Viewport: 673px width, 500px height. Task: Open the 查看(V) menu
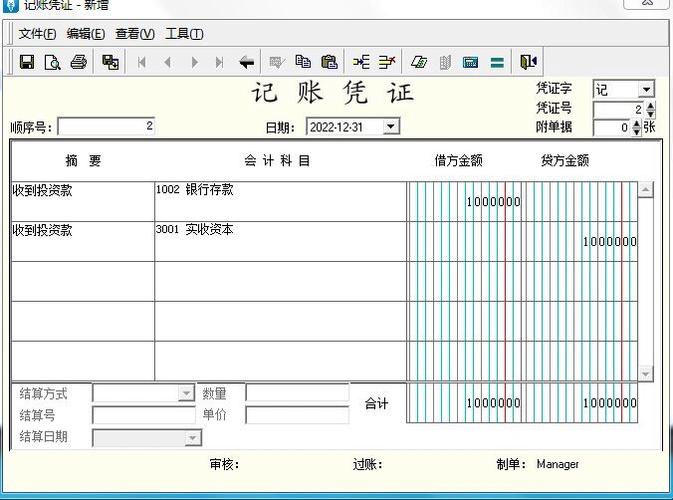tap(135, 33)
